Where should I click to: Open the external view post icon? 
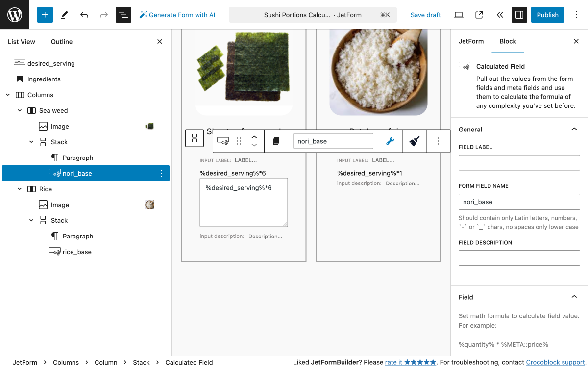pyautogui.click(x=479, y=15)
